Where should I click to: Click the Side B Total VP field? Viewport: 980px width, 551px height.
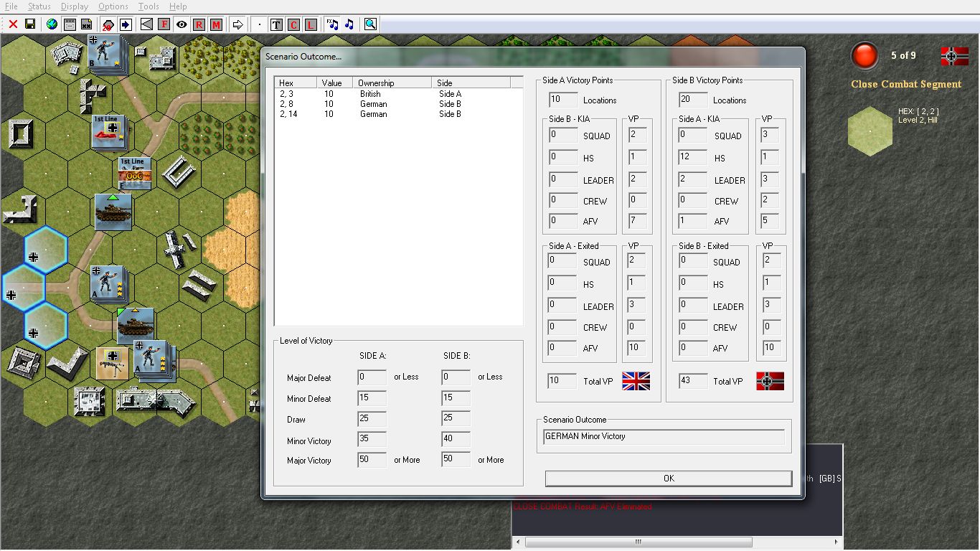click(693, 381)
